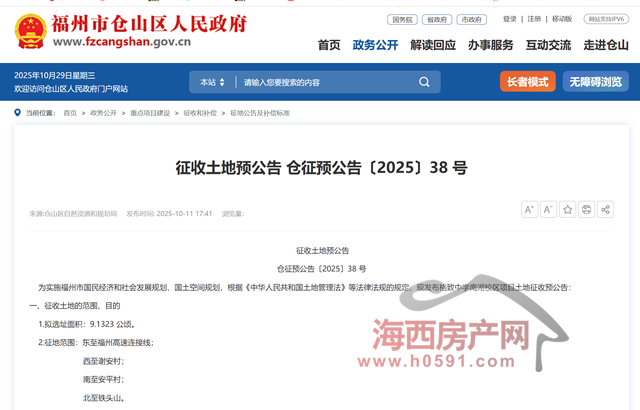Go to 首页 in main navigation
640x410 pixels.
(329, 45)
